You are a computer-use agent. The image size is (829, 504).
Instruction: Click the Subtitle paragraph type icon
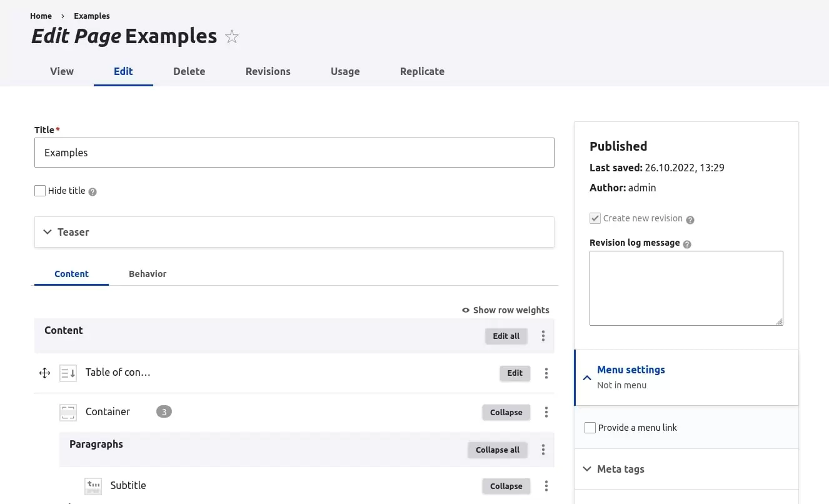(93, 486)
